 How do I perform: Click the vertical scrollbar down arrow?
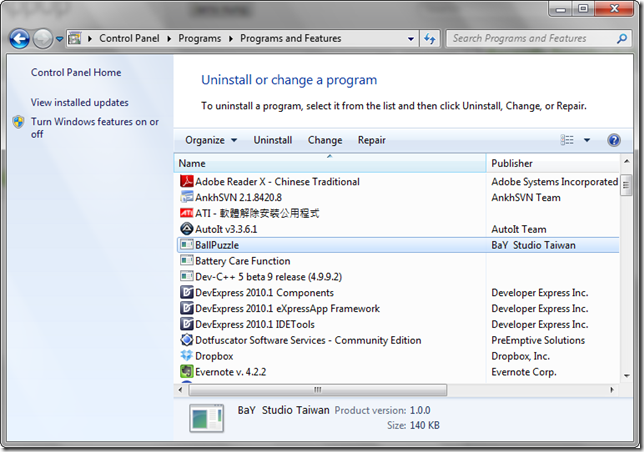click(626, 376)
